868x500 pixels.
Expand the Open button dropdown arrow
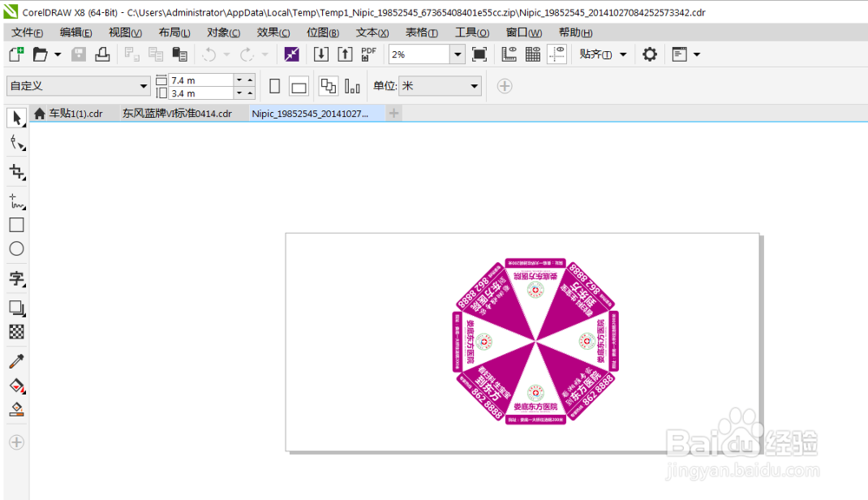57,55
